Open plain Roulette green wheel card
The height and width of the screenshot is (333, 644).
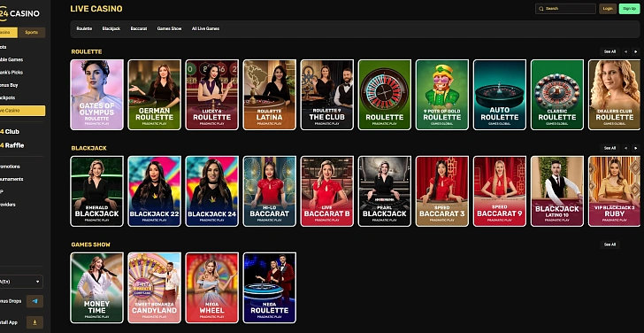pyautogui.click(x=385, y=95)
